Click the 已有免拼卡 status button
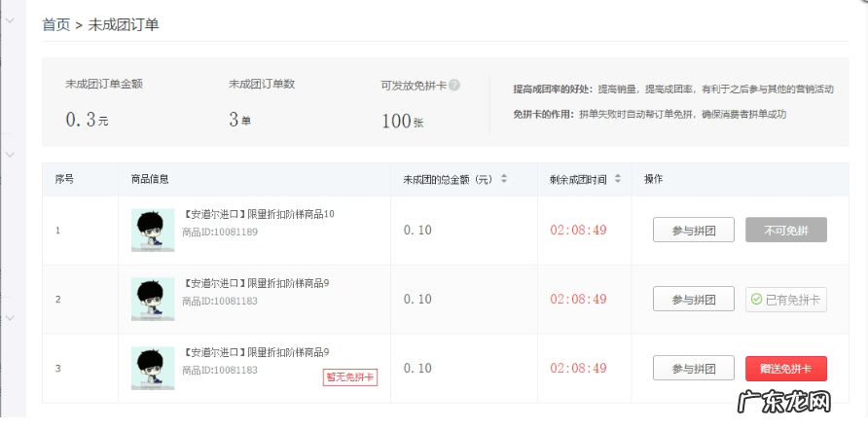The height and width of the screenshot is (430, 868). 785,300
